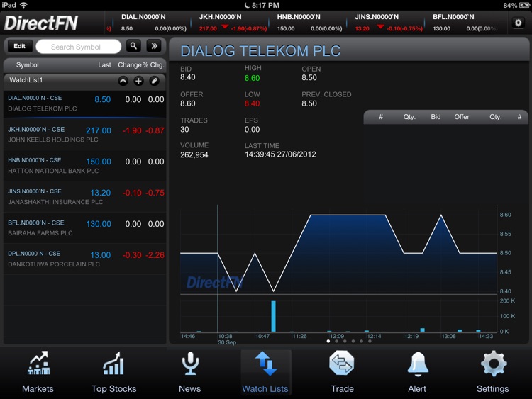
Task: Click BFL.N0000`N in the ticker bar
Action: pos(454,17)
